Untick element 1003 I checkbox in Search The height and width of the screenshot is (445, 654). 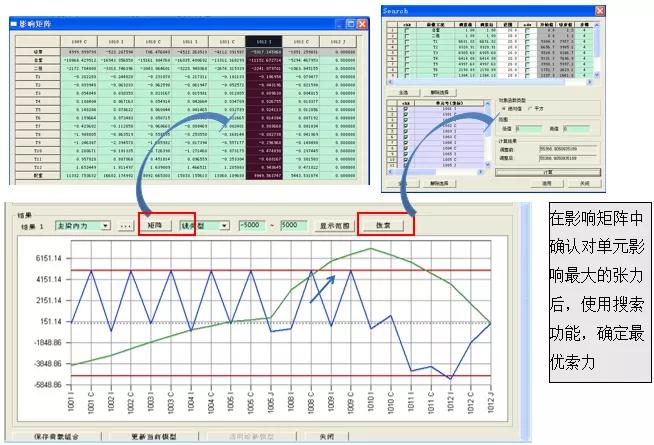(405, 131)
